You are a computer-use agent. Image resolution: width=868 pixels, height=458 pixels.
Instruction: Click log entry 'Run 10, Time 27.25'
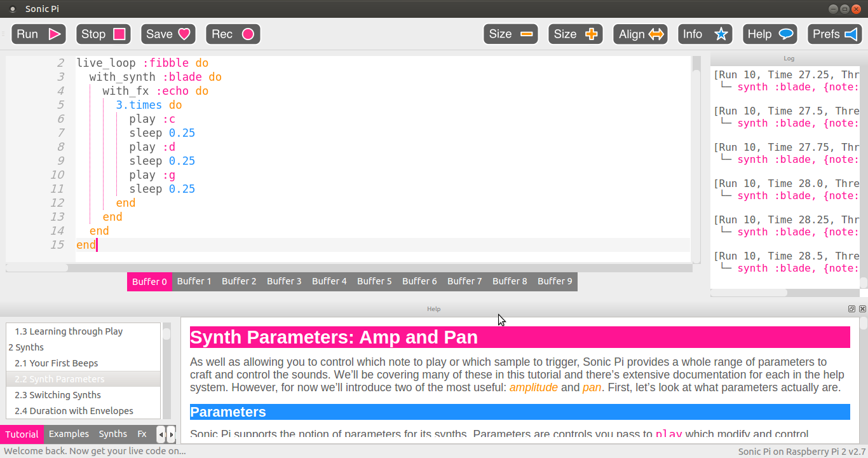[x=786, y=75]
